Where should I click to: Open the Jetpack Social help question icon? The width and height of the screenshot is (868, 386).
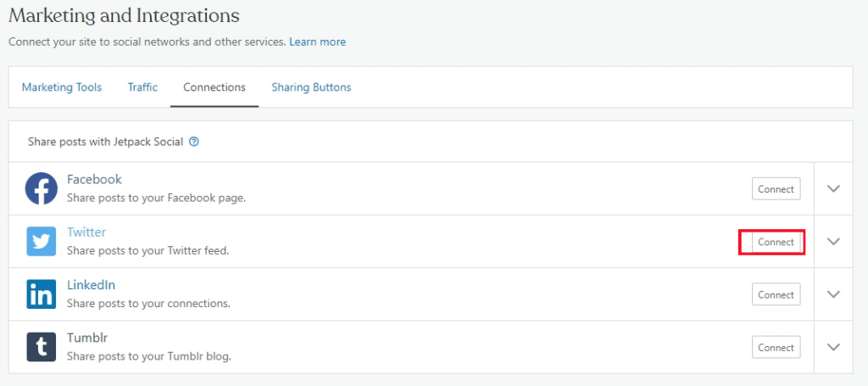coord(194,142)
